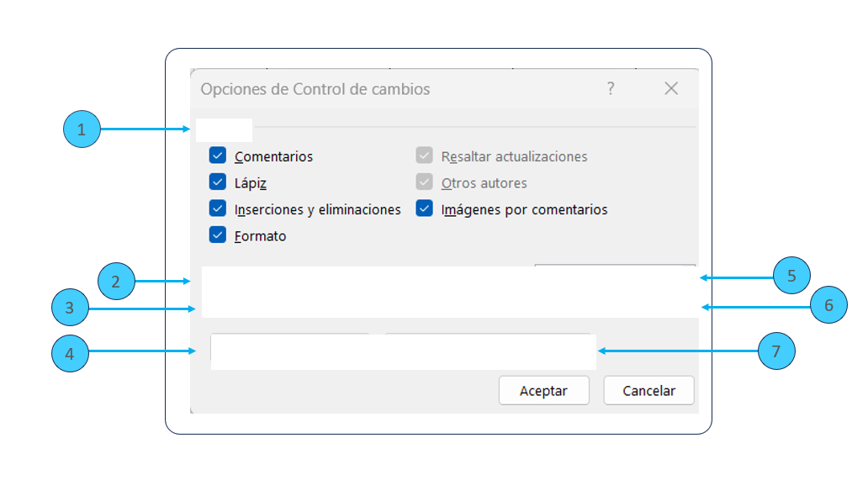This screenshot has height=480, width=868.
Task: Click the Otros autores checkbox
Action: 425,182
